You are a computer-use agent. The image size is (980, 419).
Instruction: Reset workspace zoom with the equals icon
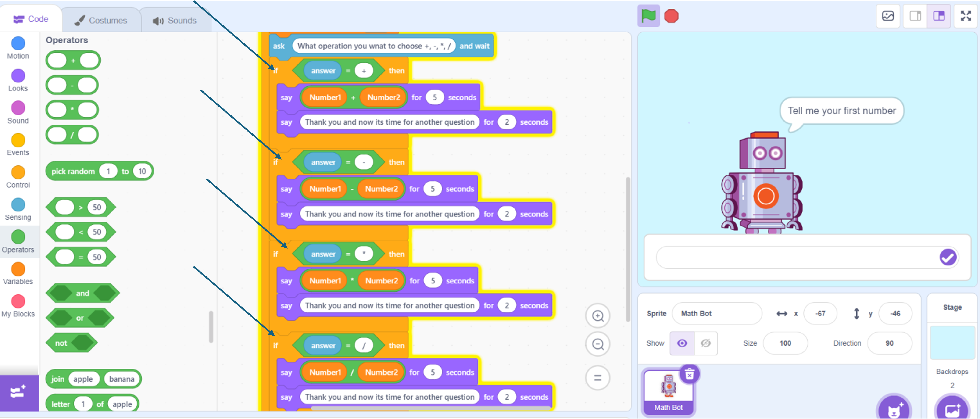(598, 378)
